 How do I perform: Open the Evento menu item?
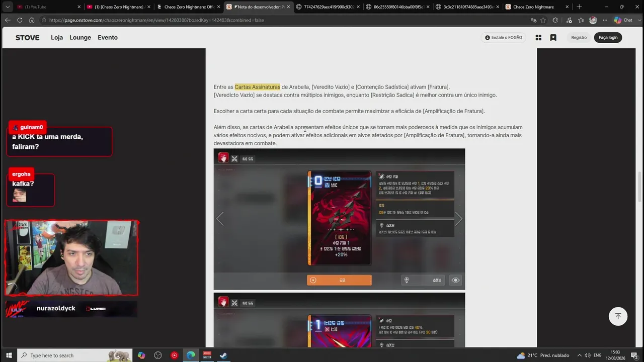click(108, 38)
